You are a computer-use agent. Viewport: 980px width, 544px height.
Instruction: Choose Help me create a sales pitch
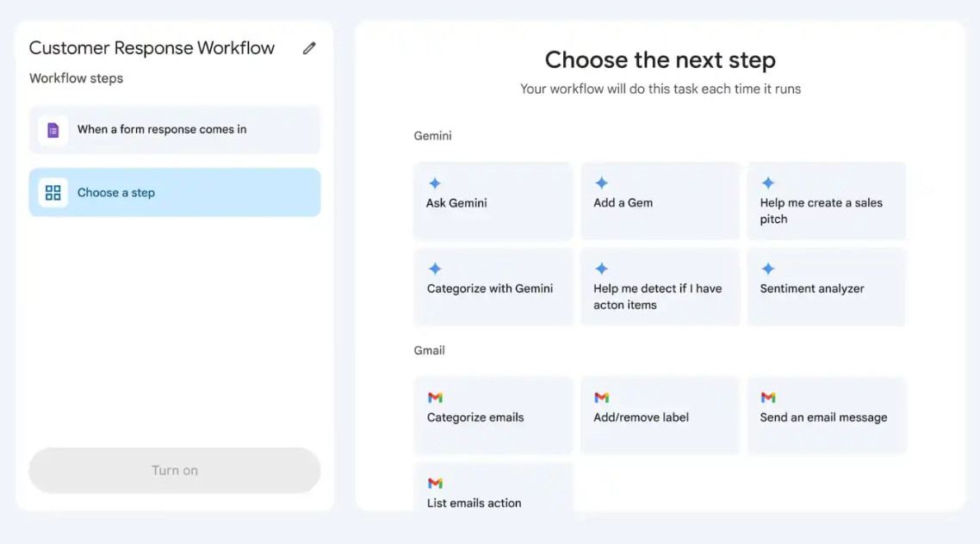(826, 201)
